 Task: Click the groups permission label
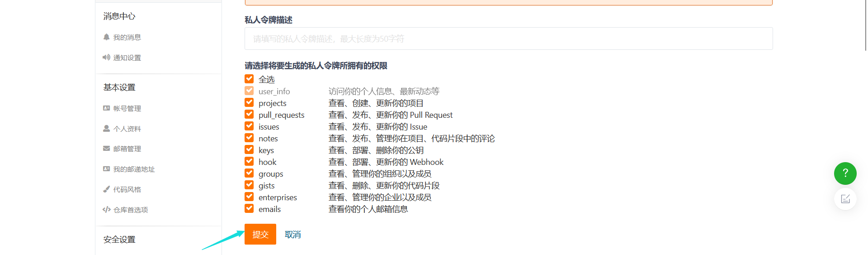pyautogui.click(x=271, y=174)
